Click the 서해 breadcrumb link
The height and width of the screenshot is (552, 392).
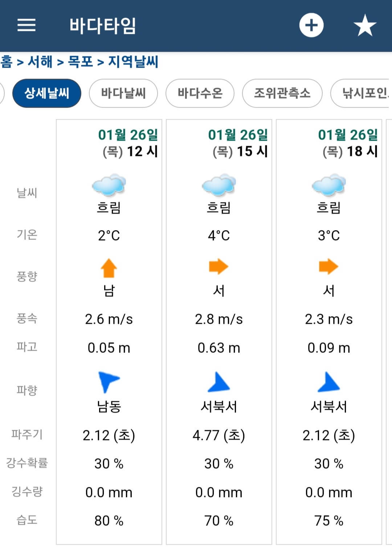click(40, 62)
